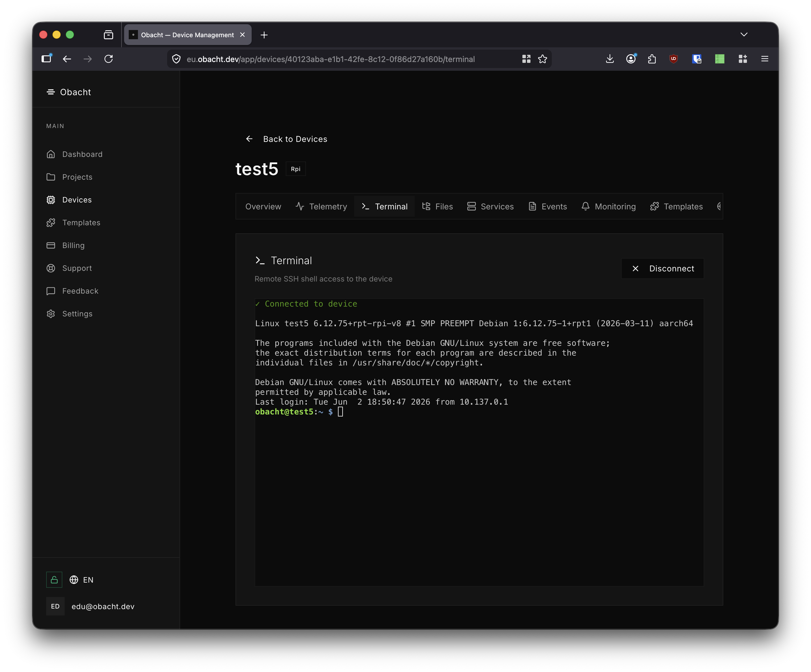
Task: Open the browser downloads panel
Action: tap(610, 59)
